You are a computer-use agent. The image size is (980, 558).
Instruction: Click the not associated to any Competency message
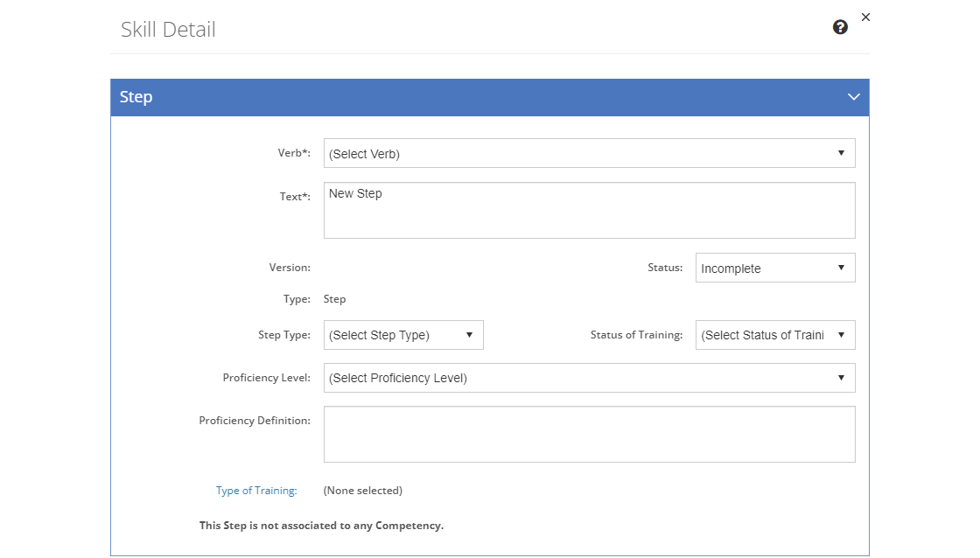321,526
